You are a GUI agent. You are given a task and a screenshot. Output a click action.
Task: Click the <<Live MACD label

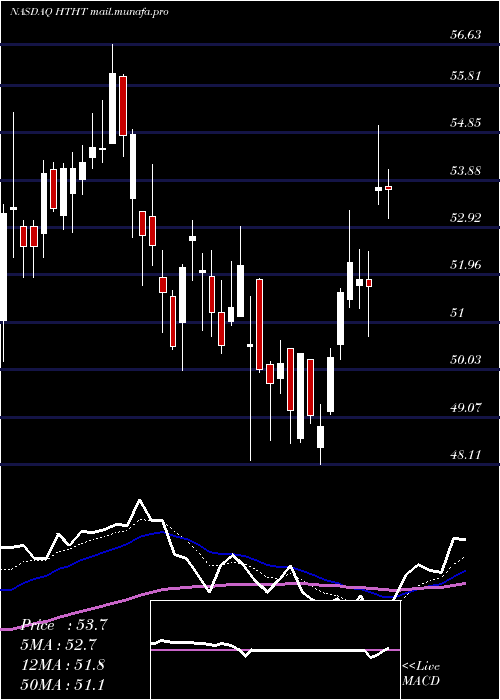click(421, 674)
